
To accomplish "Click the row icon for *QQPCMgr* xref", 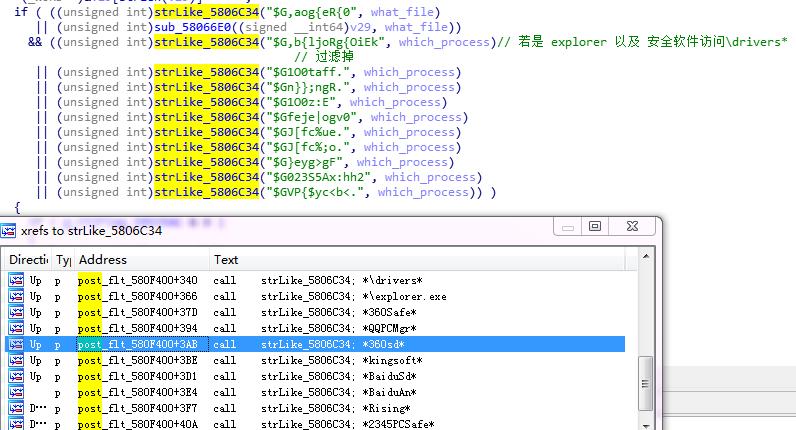I will [x=16, y=329].
